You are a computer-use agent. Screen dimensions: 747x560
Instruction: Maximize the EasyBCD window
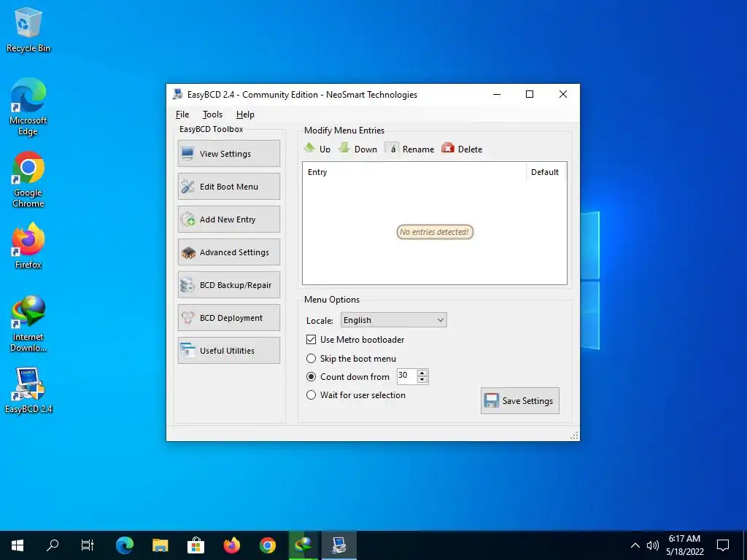click(x=530, y=94)
